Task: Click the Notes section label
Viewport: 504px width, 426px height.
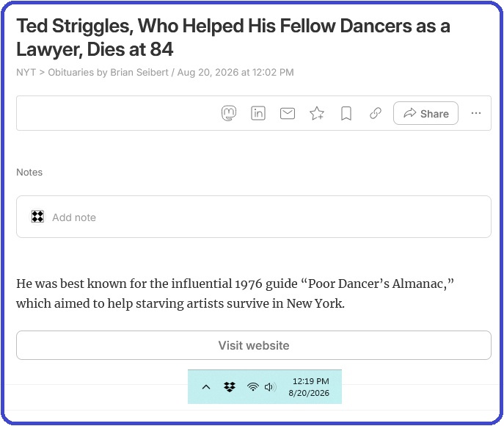Action: 29,173
